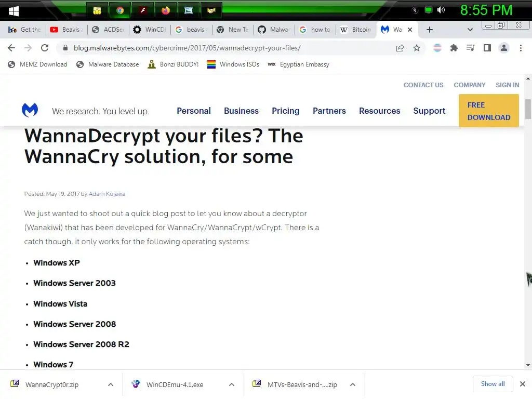The width and height of the screenshot is (532, 399).
Task: Click the COMPANY link
Action: point(469,85)
